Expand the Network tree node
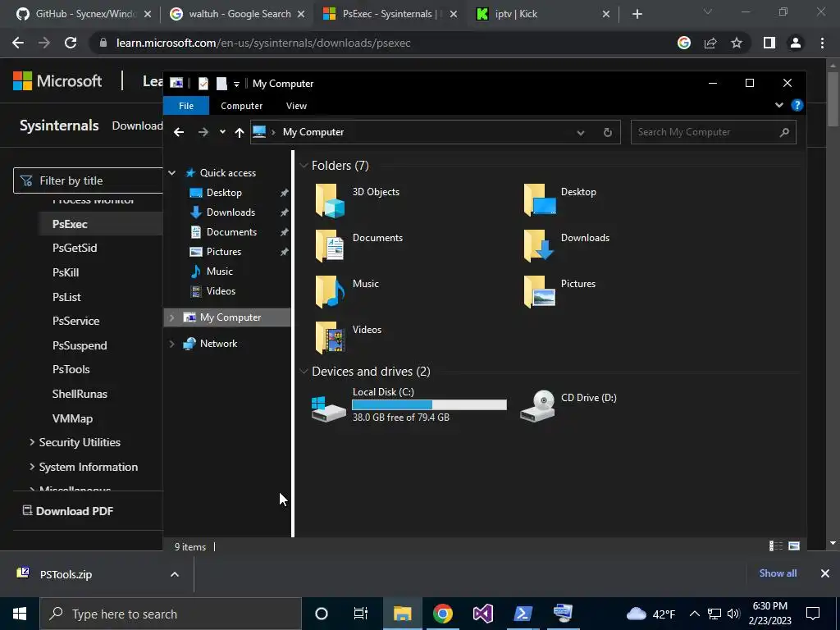This screenshot has height=630, width=840. 172,344
